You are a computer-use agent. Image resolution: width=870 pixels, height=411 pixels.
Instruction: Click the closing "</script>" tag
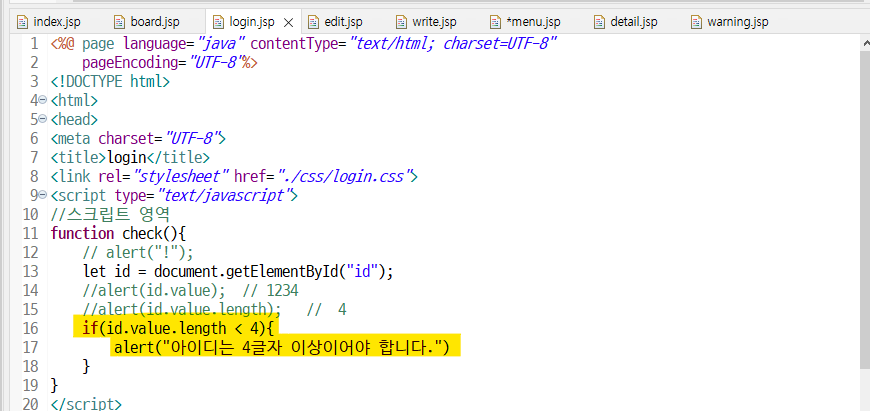(x=85, y=403)
